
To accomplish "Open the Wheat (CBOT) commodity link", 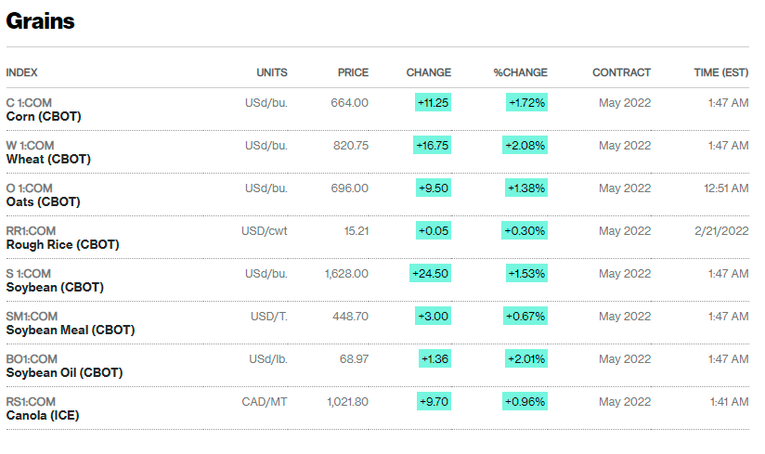I will click(48, 159).
